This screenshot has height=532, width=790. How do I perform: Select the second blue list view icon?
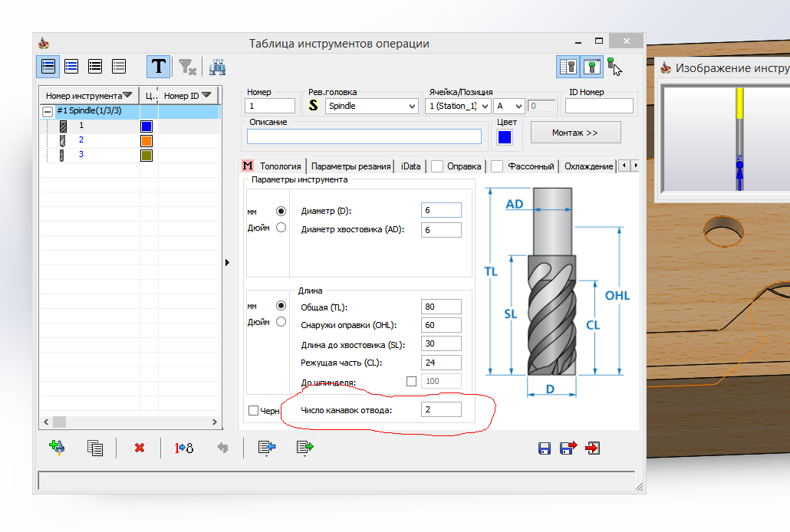pos(71,67)
